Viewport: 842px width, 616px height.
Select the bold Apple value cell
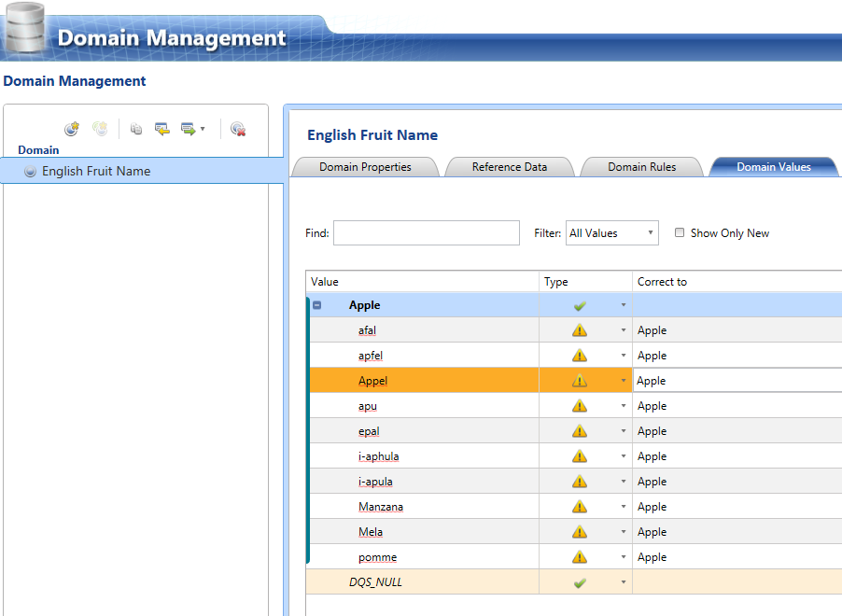pos(424,305)
